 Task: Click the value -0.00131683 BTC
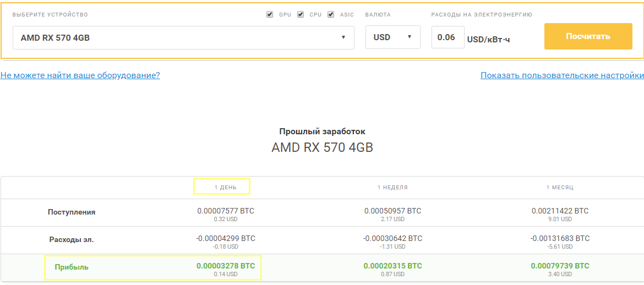coord(560,239)
